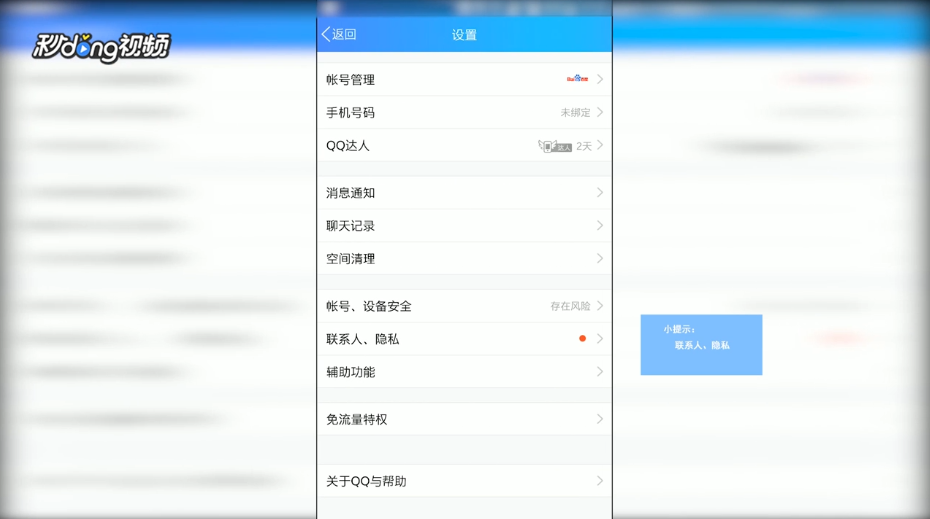
Task: Open 帐号、设备安全 settings
Action: [x=464, y=306]
